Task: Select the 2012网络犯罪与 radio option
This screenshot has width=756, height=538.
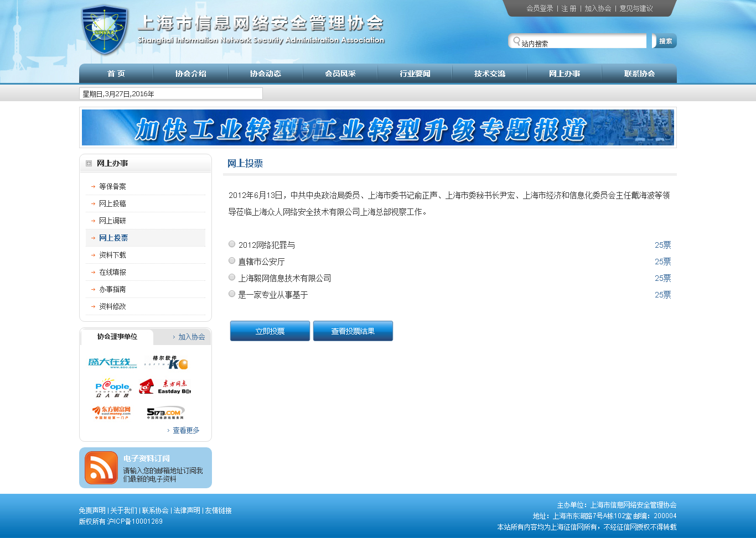Action: 232,244
